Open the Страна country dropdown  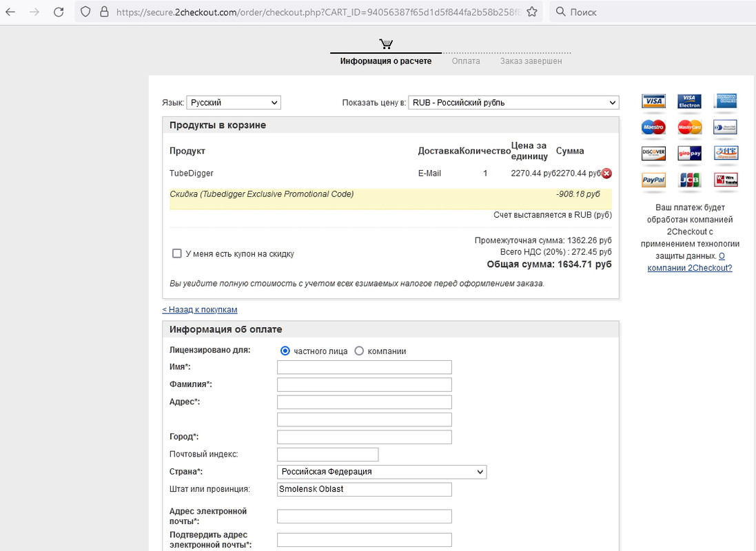point(382,472)
